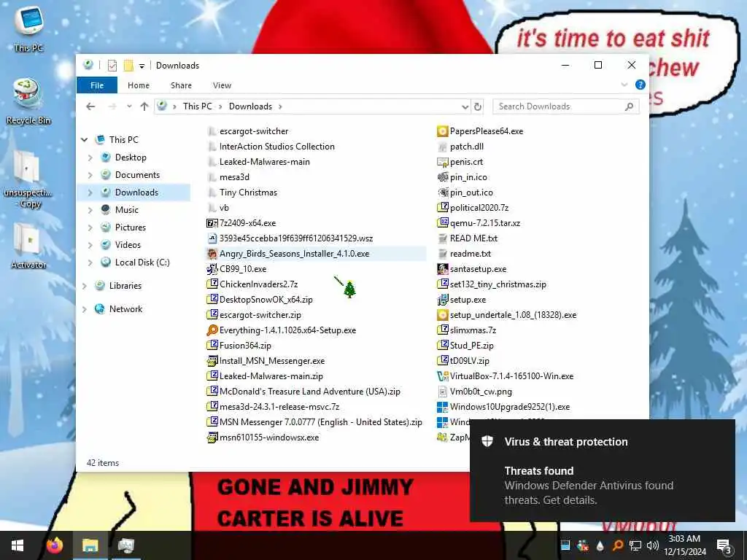This screenshot has width=747, height=560.
Task: Click the Back arrow in Explorer
Action: tap(90, 106)
